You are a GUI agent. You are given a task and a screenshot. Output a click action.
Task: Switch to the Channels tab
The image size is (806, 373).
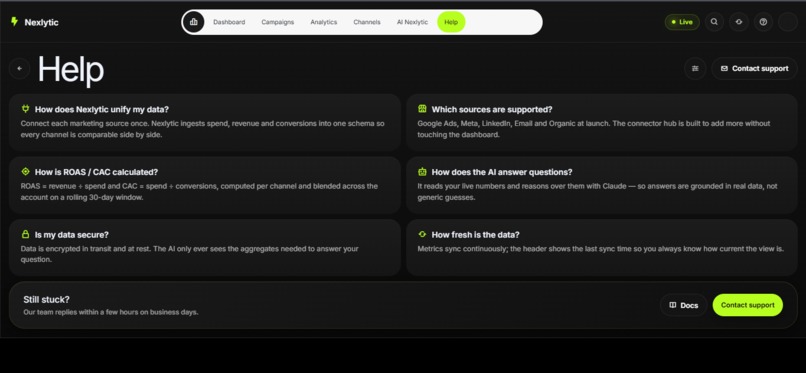tap(367, 22)
